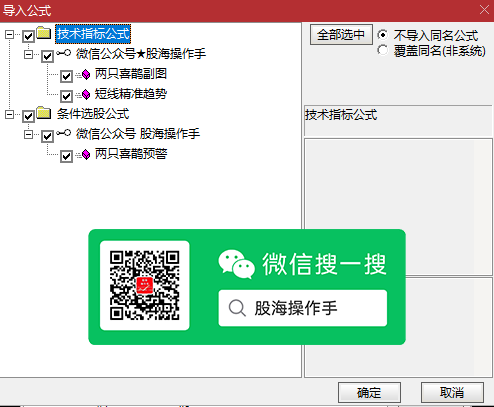Screen dimensions: 494x407
Task: Collapse the 条件选股公式 tree node
Action: [9, 114]
